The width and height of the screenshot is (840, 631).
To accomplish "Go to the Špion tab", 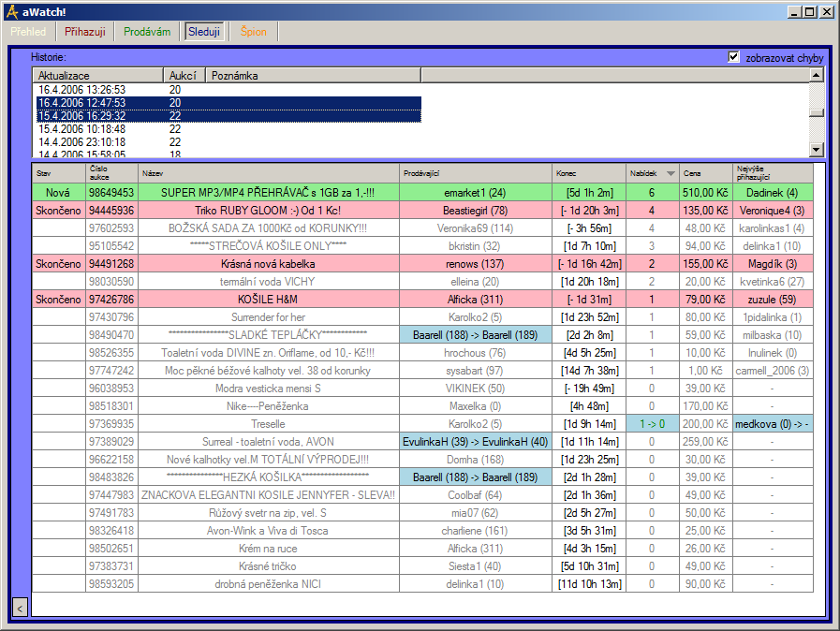I will click(253, 32).
